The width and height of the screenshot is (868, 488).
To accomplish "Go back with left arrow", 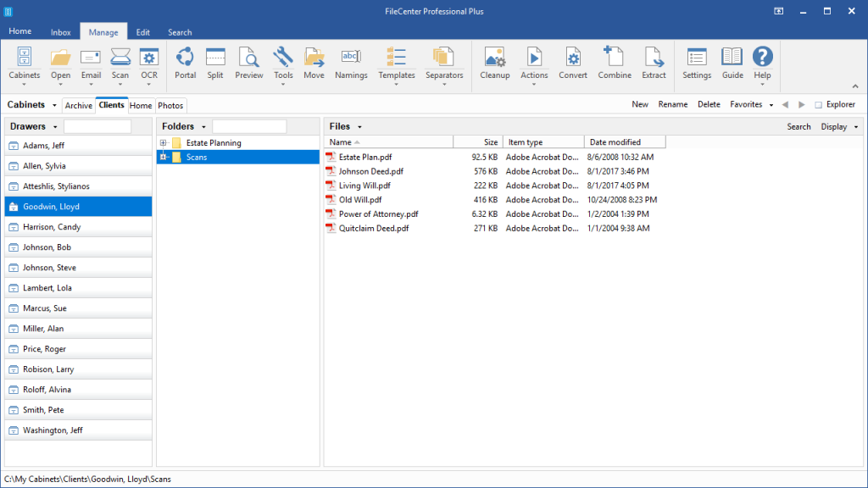I will coord(785,104).
